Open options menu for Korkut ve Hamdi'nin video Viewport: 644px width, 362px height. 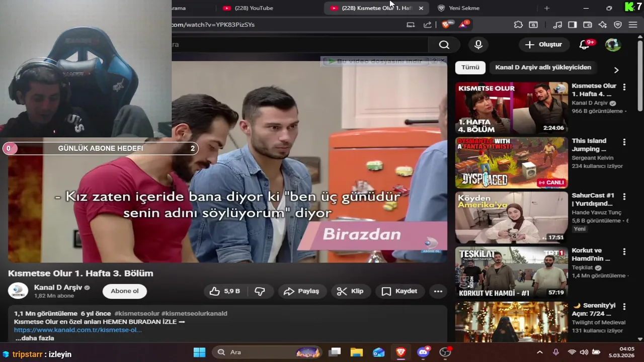click(624, 251)
